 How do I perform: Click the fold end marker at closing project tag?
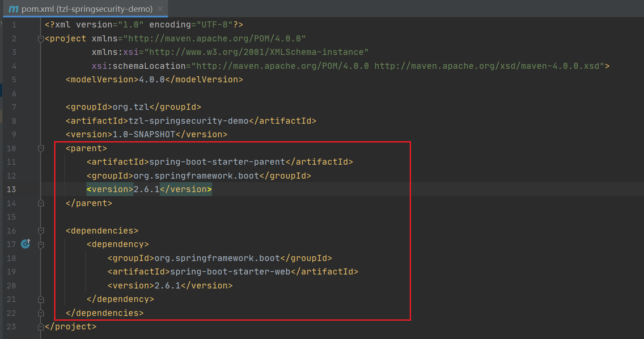click(x=41, y=326)
